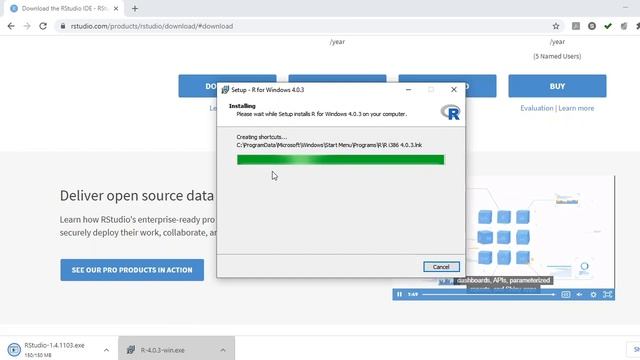Click the 'Creating shortcuts...' status text
This screenshot has width=640, height=360.
[262, 137]
